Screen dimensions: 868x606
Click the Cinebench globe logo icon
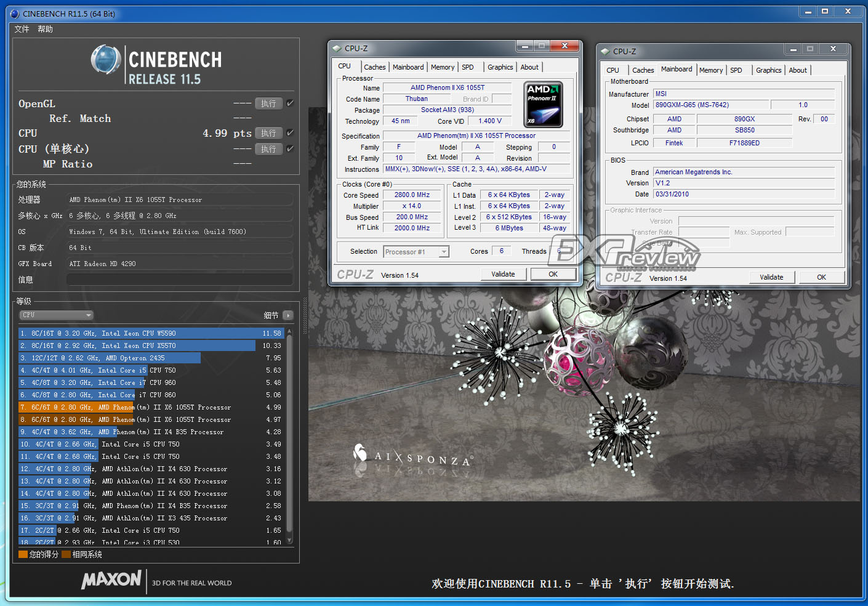tap(106, 60)
